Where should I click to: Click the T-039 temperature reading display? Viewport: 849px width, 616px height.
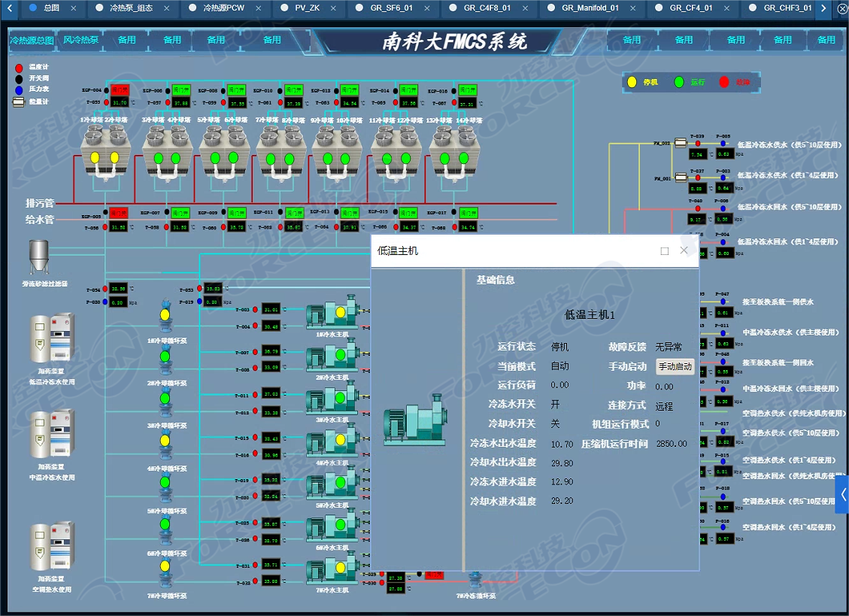click(697, 154)
